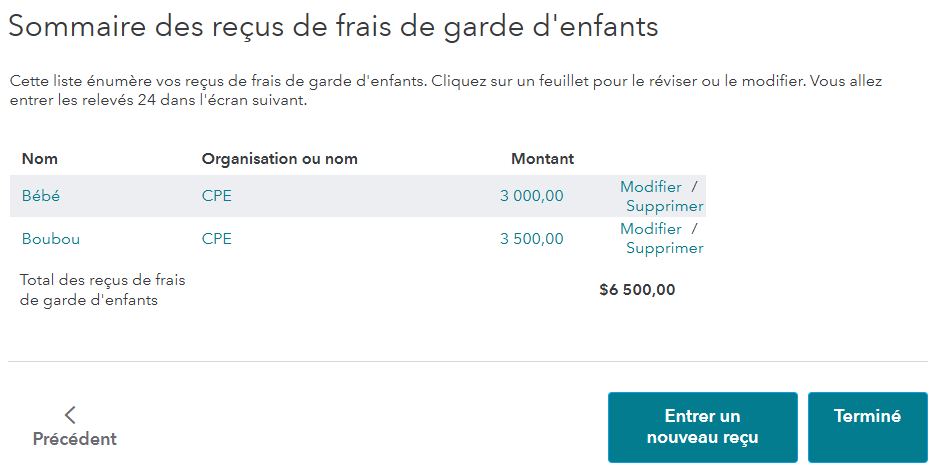Viewport: 932px width, 472px height.
Task: Delete the Boubou receipt with Supprimer
Action: (x=665, y=248)
